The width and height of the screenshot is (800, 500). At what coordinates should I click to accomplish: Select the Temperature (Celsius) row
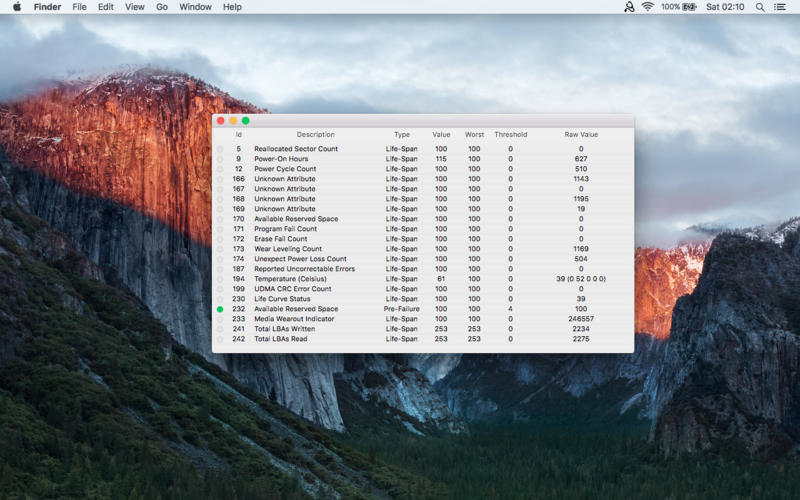[x=423, y=279]
